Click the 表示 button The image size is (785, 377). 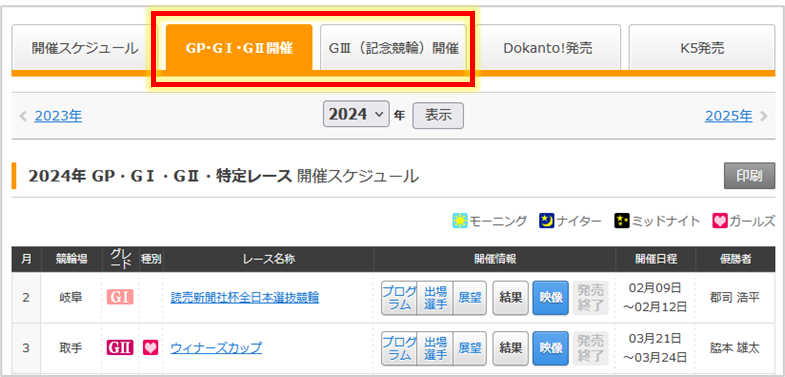point(438,116)
